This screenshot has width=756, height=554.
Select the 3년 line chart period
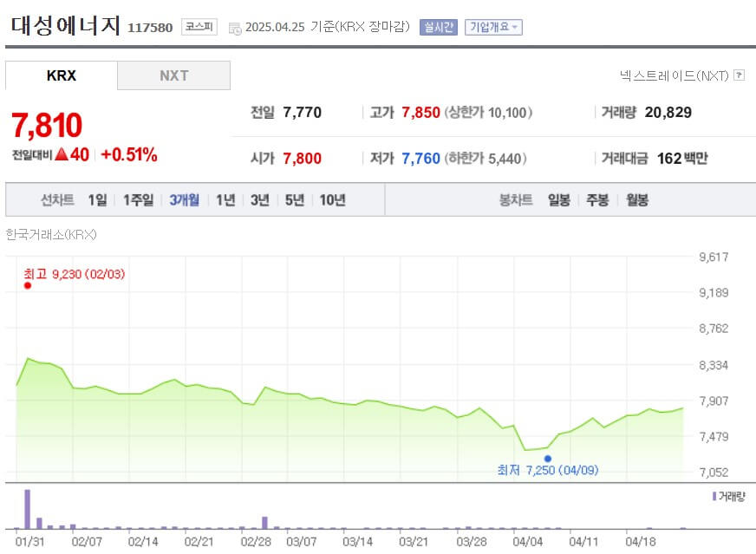(x=260, y=199)
